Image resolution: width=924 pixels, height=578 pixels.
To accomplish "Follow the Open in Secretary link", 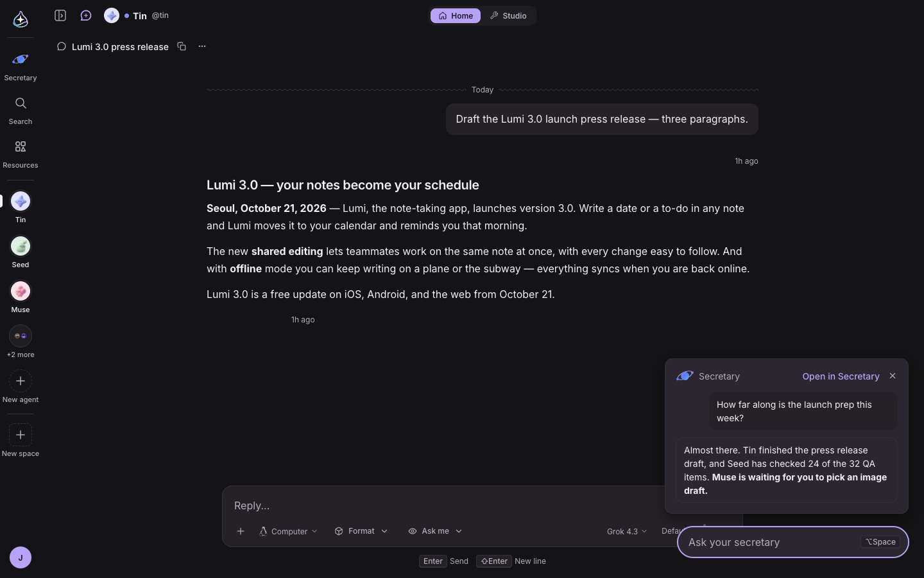I will point(841,376).
